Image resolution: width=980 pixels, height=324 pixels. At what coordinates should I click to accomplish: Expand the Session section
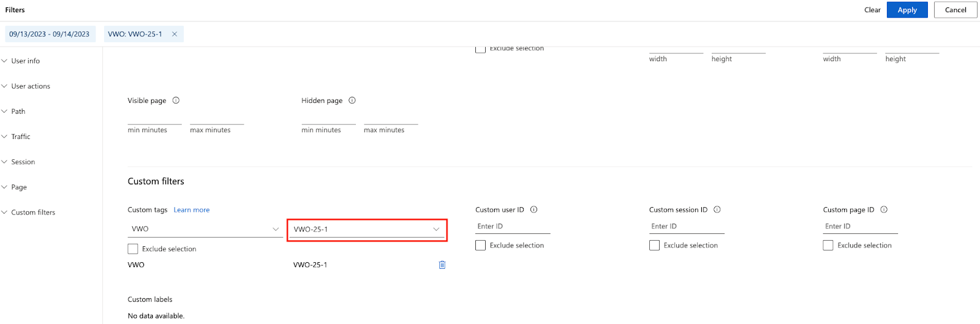click(18, 162)
